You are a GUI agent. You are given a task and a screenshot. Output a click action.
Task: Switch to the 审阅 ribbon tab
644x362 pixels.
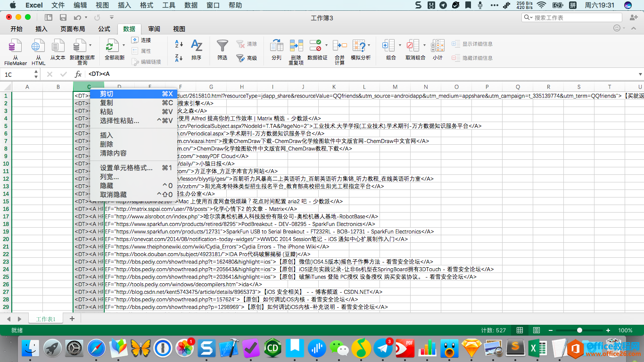(154, 29)
